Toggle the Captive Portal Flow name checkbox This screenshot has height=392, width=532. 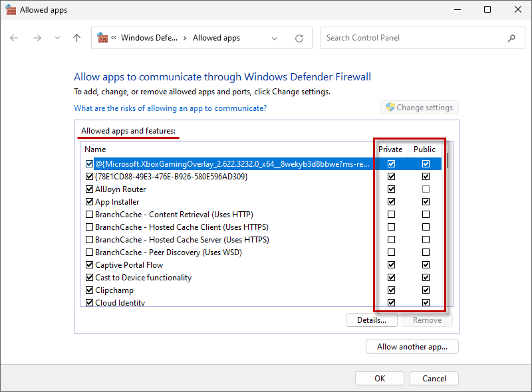[89, 265]
